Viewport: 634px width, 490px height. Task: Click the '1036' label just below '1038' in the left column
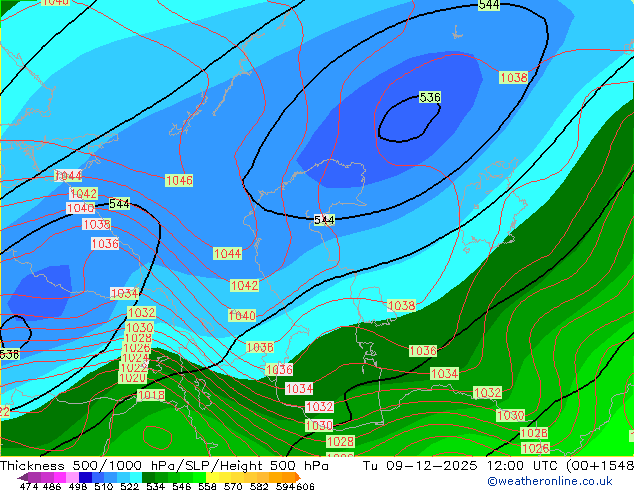(x=105, y=244)
